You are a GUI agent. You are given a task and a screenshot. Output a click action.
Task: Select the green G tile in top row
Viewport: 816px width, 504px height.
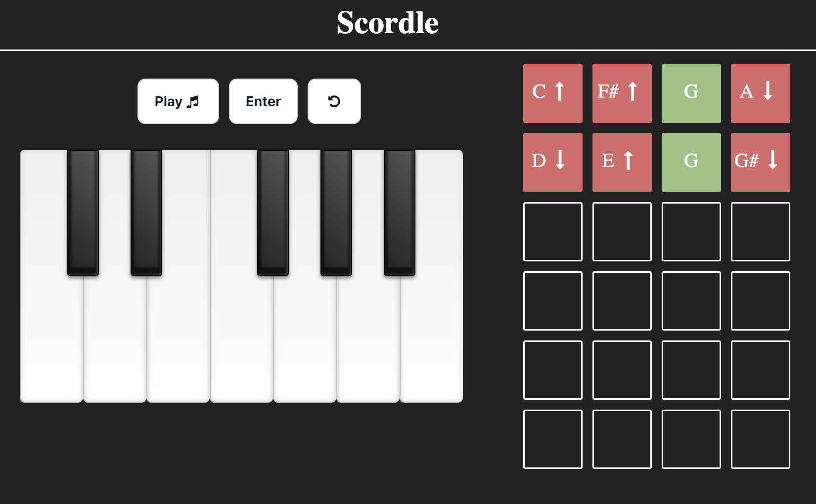pyautogui.click(x=691, y=93)
